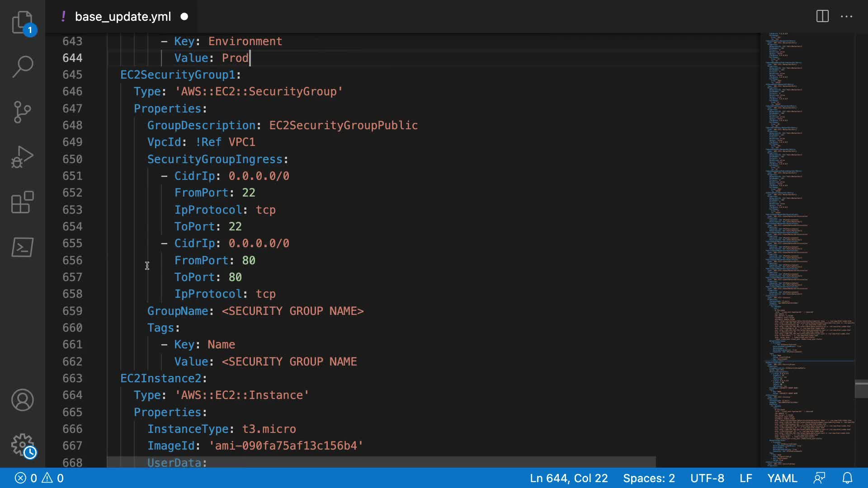Open errors and warnings problems indicator
This screenshot has width=868, height=488.
pos(39,478)
